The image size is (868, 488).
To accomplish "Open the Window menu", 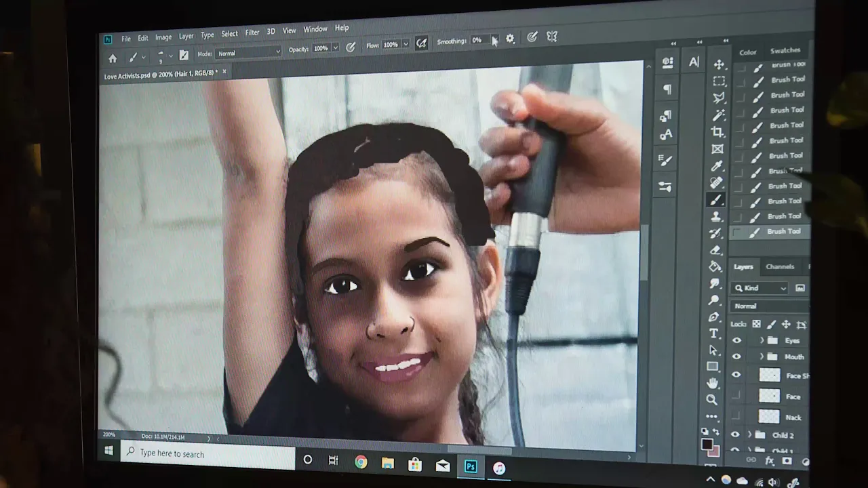I will pyautogui.click(x=315, y=29).
